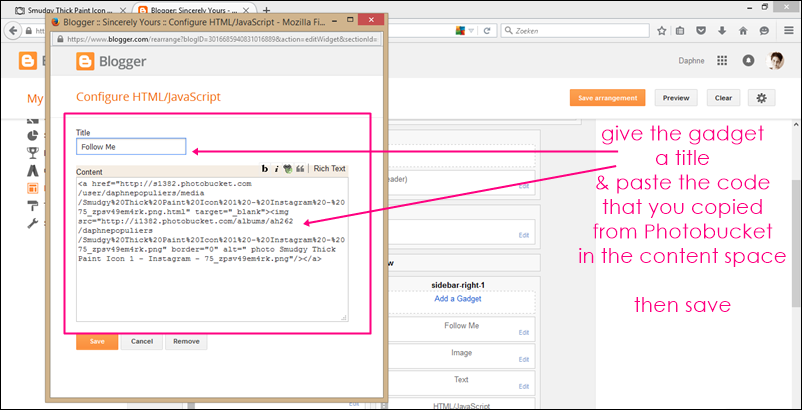Click the Preview button

(676, 98)
